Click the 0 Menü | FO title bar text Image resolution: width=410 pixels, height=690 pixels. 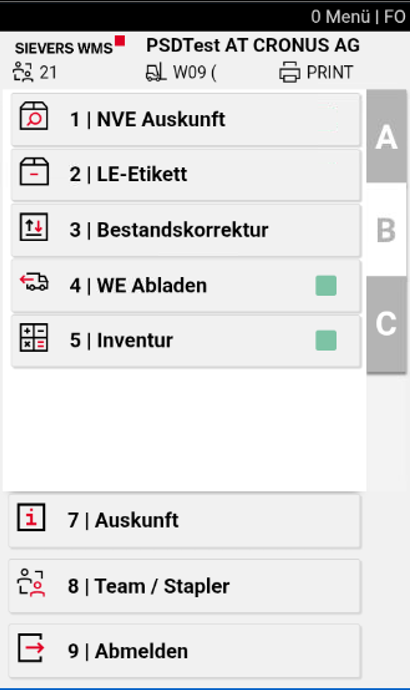358,17
